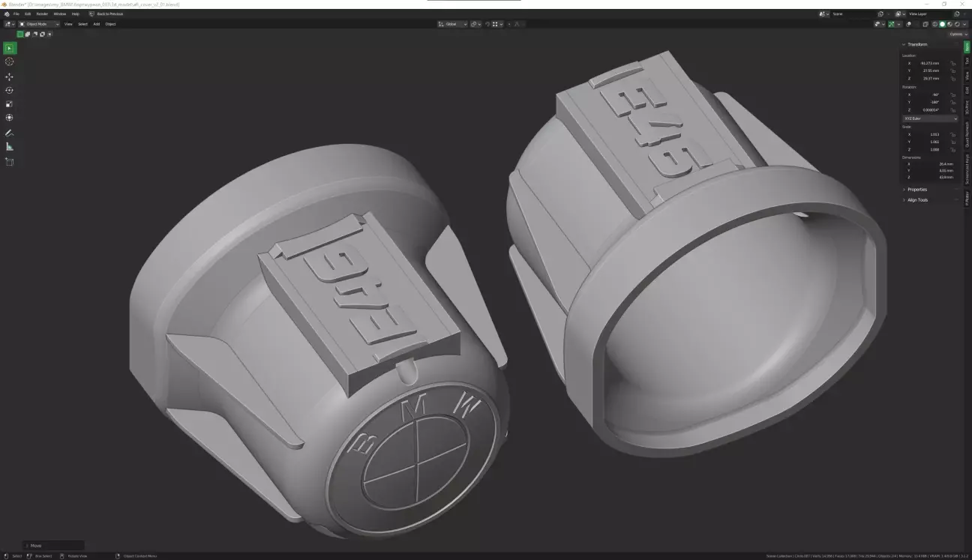Open the File menu
972x560 pixels.
(16, 13)
